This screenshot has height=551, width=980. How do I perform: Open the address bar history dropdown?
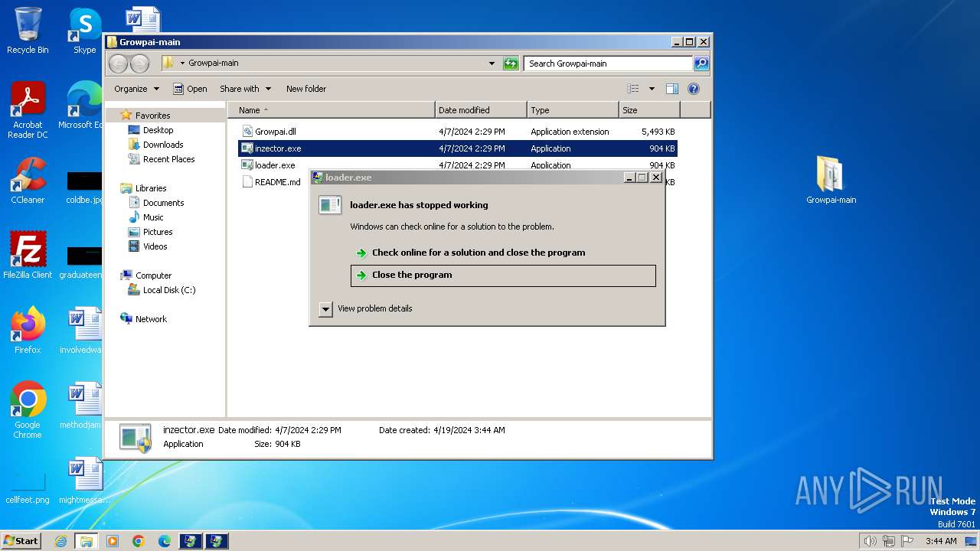(492, 64)
